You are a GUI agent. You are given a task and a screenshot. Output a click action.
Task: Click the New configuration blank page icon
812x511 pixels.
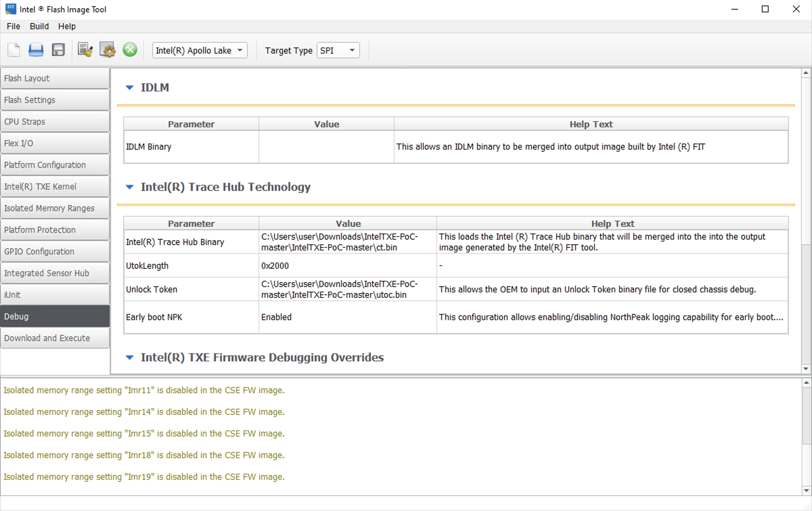[x=14, y=50]
